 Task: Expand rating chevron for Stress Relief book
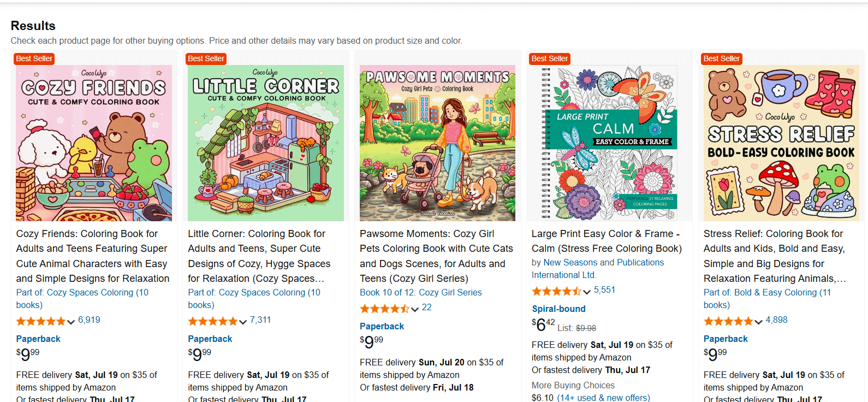[758, 322]
